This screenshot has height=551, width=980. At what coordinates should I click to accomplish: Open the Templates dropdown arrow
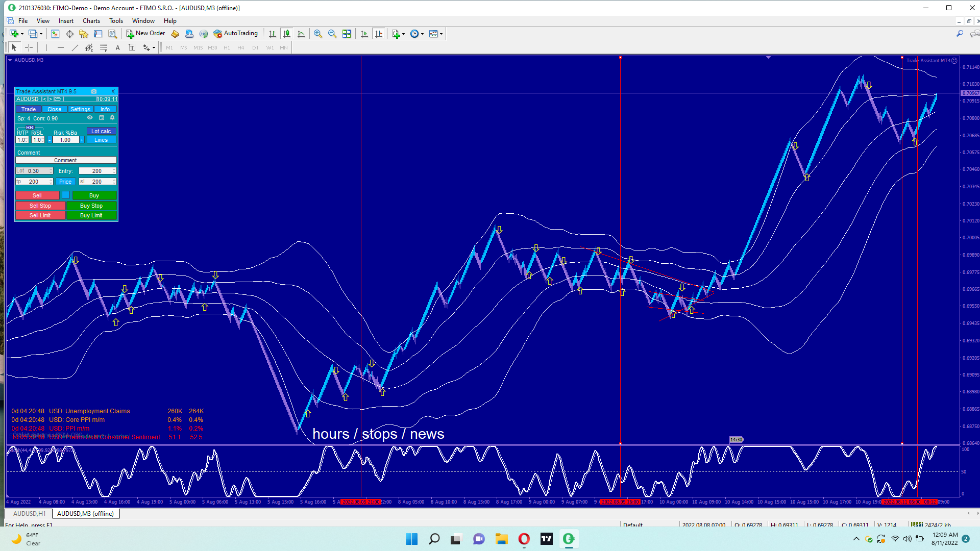(441, 34)
